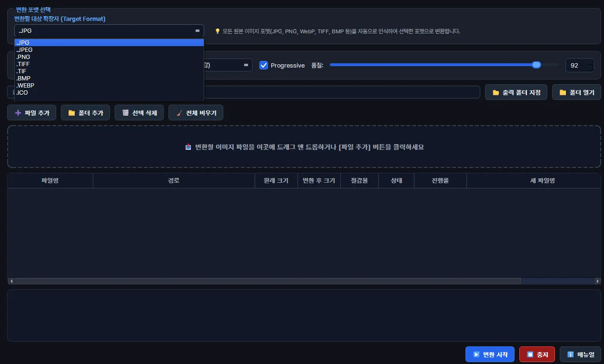Start conversion with 변환 시작 play icon

point(476,354)
